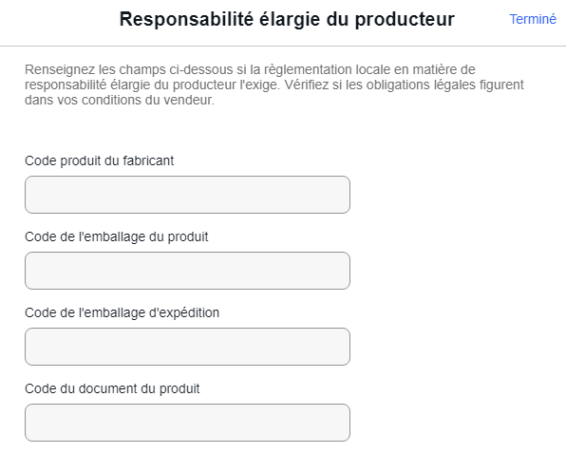Click the Code de l'emballage d'expédition label
This screenshot has width=567, height=473.
point(122,313)
